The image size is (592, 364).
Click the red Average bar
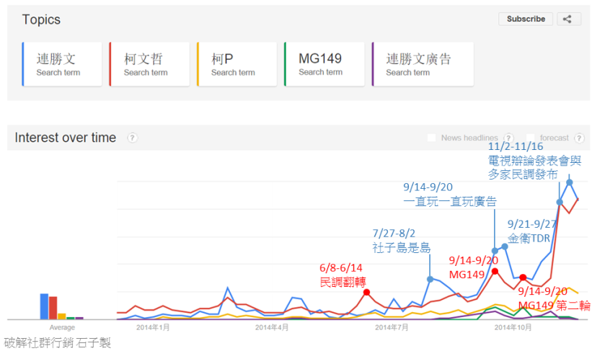pos(53,307)
